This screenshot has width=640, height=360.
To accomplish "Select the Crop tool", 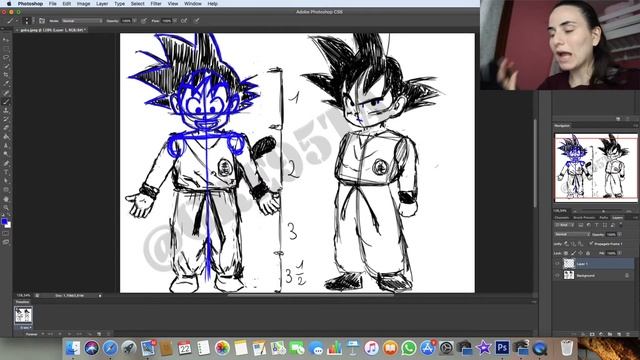I will (6, 75).
